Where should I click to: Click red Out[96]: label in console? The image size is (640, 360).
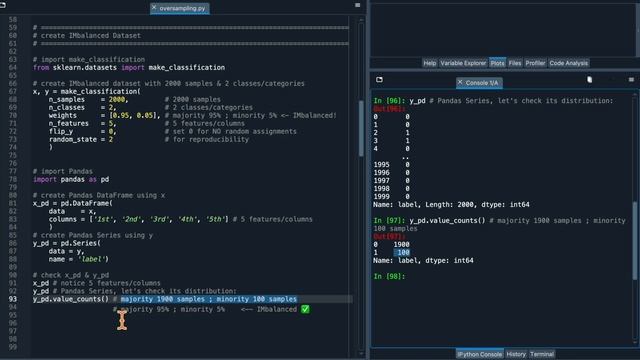(389, 109)
